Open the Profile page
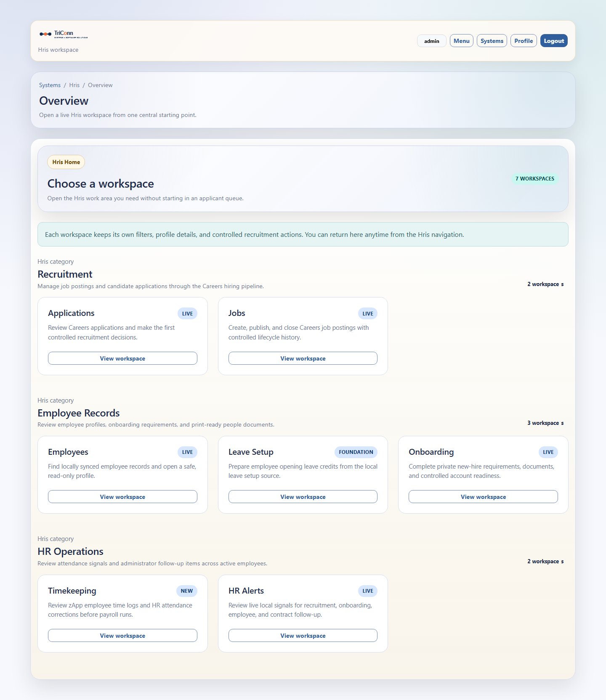 coord(524,41)
